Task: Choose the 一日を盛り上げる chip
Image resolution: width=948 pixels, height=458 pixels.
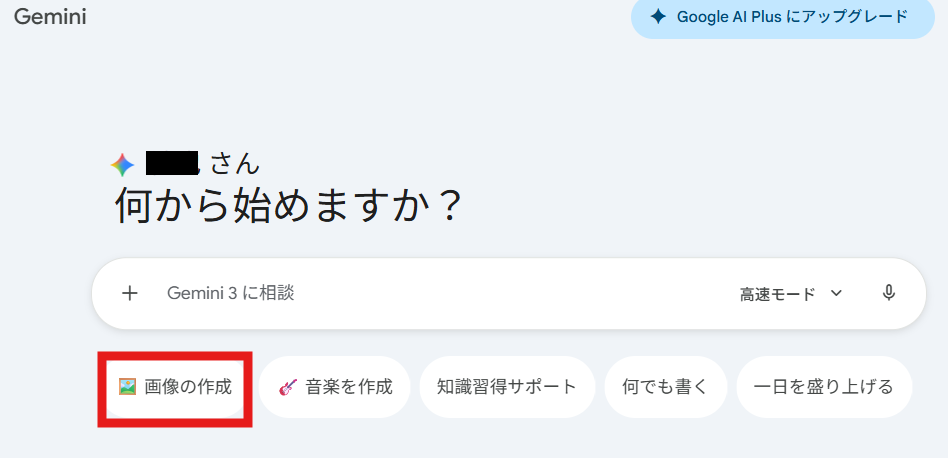Action: [824, 386]
